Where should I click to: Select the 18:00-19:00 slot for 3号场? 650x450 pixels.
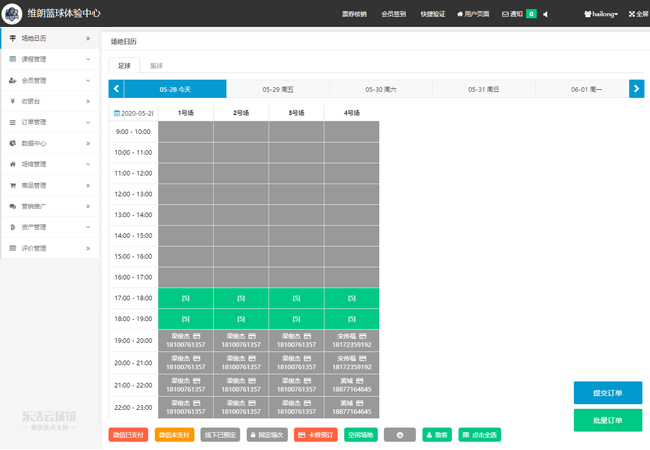(x=296, y=319)
